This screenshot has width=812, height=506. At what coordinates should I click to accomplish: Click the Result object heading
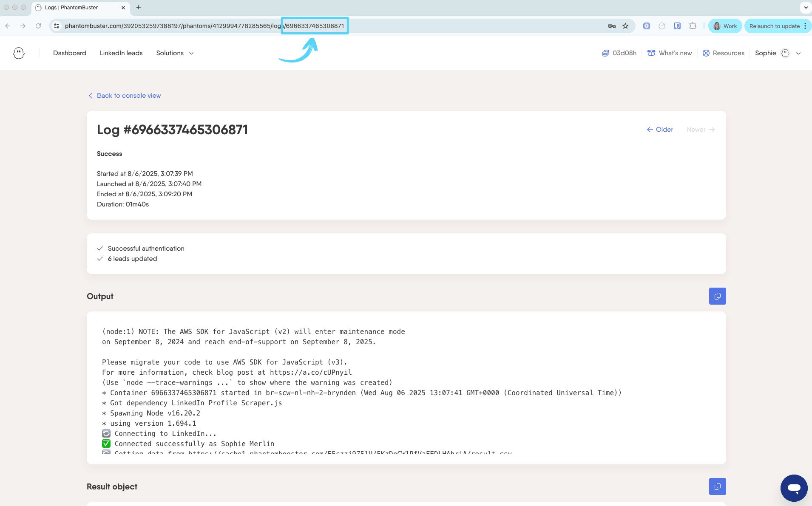112,486
